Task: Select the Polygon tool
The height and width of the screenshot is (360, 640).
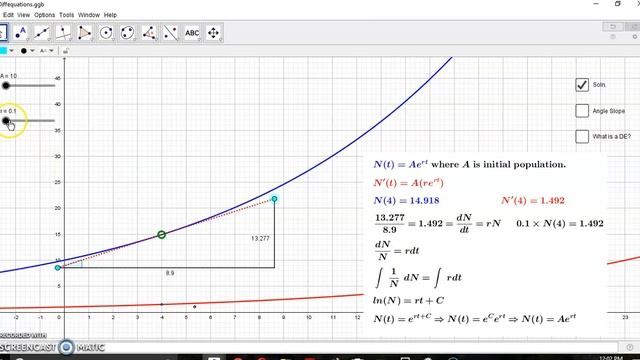Action: tap(84, 33)
